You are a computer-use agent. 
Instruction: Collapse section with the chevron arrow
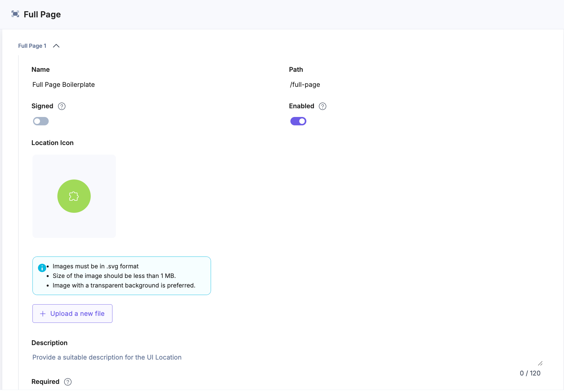coord(56,46)
